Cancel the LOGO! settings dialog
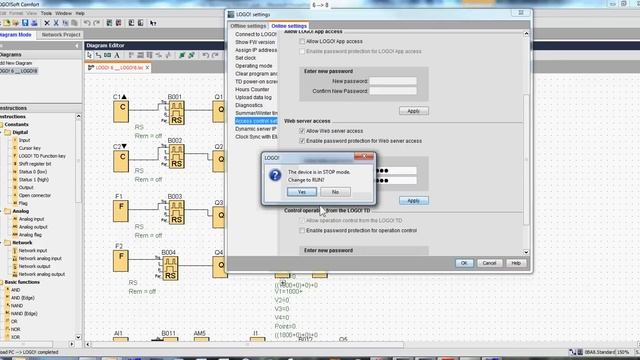This screenshot has width=640, height=360. pos(489,263)
